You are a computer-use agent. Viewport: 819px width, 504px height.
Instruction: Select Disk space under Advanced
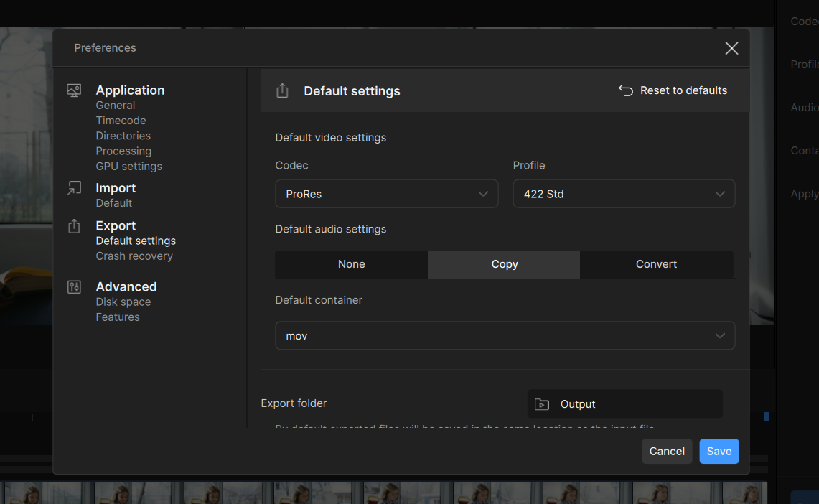(x=123, y=302)
